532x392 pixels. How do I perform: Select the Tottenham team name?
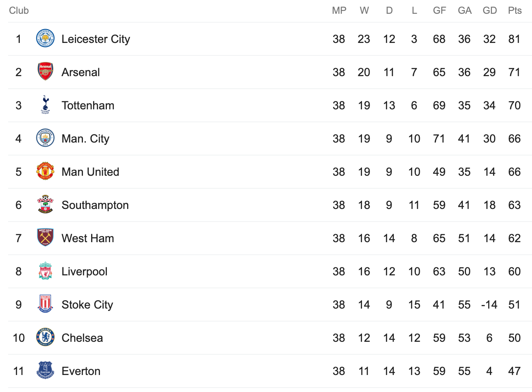pyautogui.click(x=88, y=105)
